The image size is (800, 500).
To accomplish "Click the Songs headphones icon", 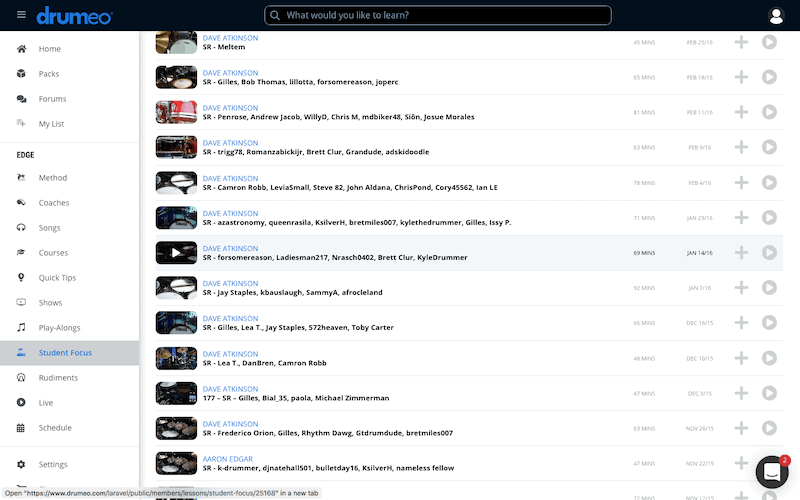I will coord(21,228).
